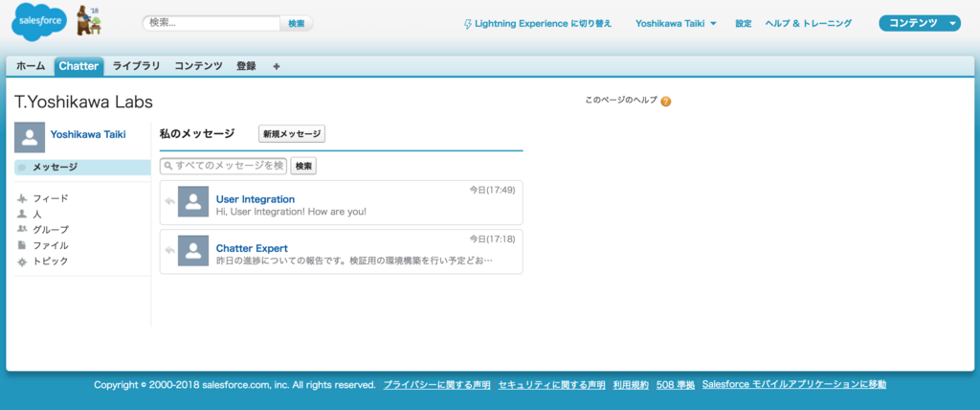
Task: Open the 設定 link
Action: coord(743,24)
